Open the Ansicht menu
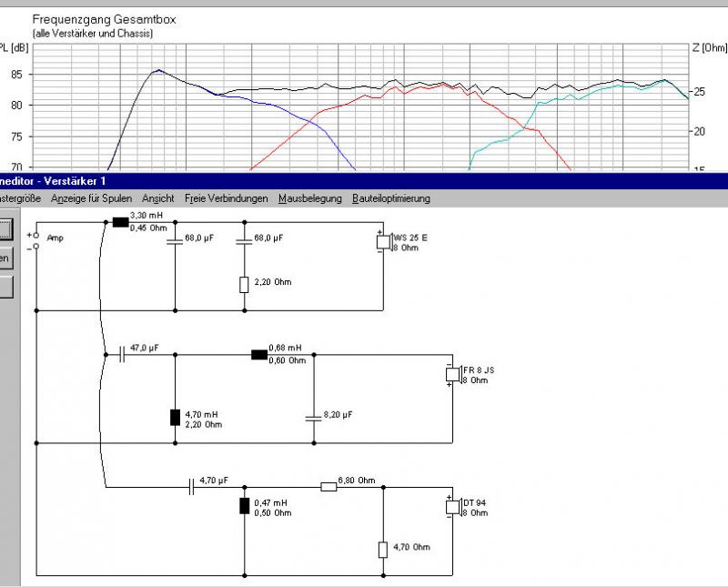Viewport: 728px width, 587px height. click(x=158, y=198)
